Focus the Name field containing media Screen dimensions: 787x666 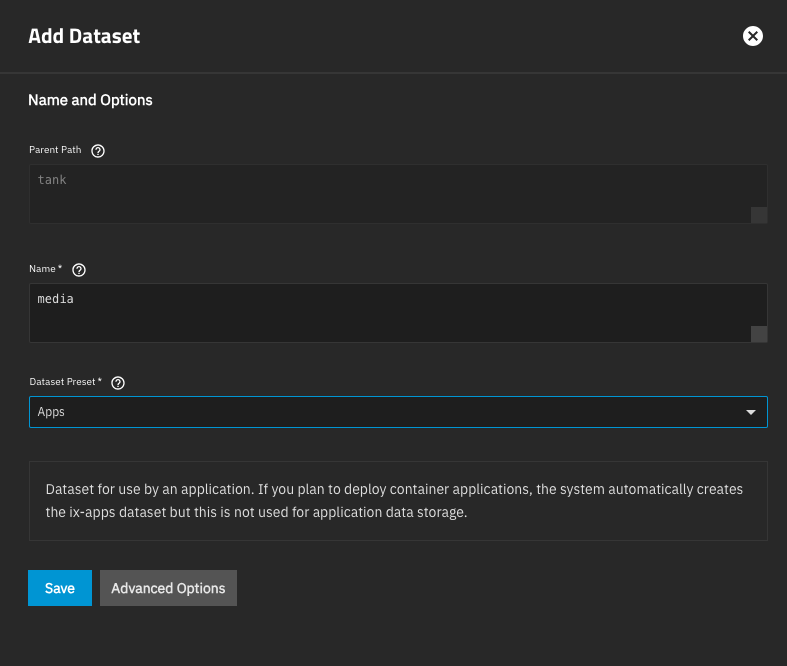[x=398, y=313]
